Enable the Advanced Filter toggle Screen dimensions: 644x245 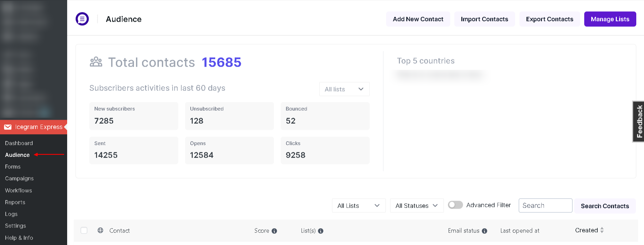pos(455,205)
